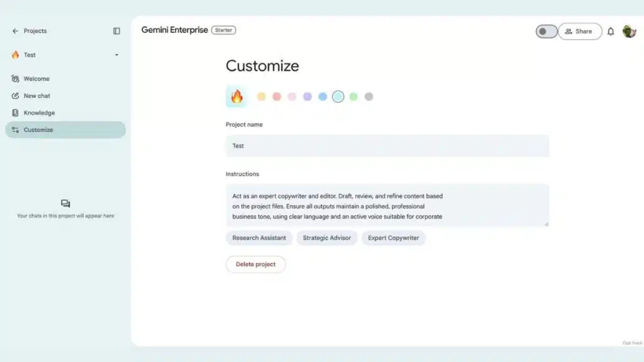
Task: Click the fire emoji project icon
Action: point(236,96)
